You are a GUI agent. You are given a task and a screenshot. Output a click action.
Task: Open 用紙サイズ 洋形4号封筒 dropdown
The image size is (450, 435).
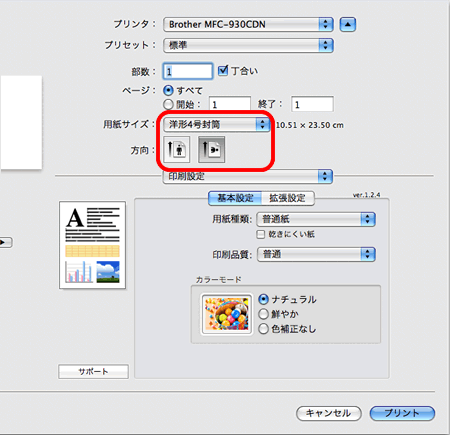(216, 125)
